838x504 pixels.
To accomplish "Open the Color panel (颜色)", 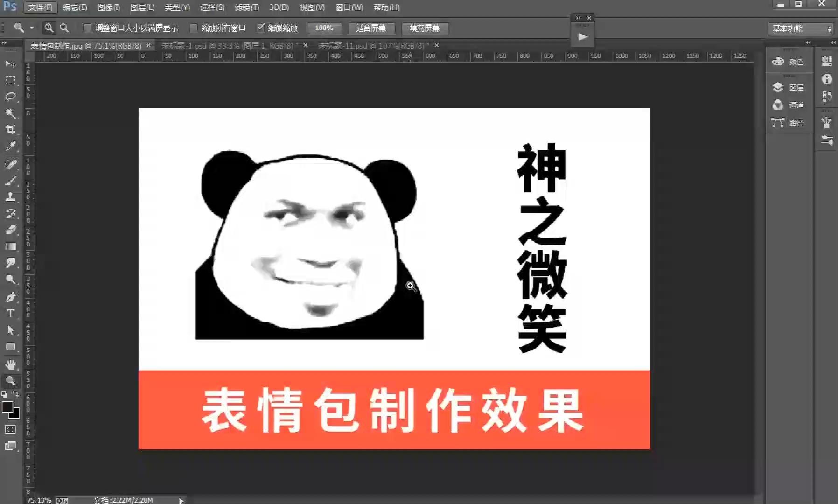I will pyautogui.click(x=788, y=62).
